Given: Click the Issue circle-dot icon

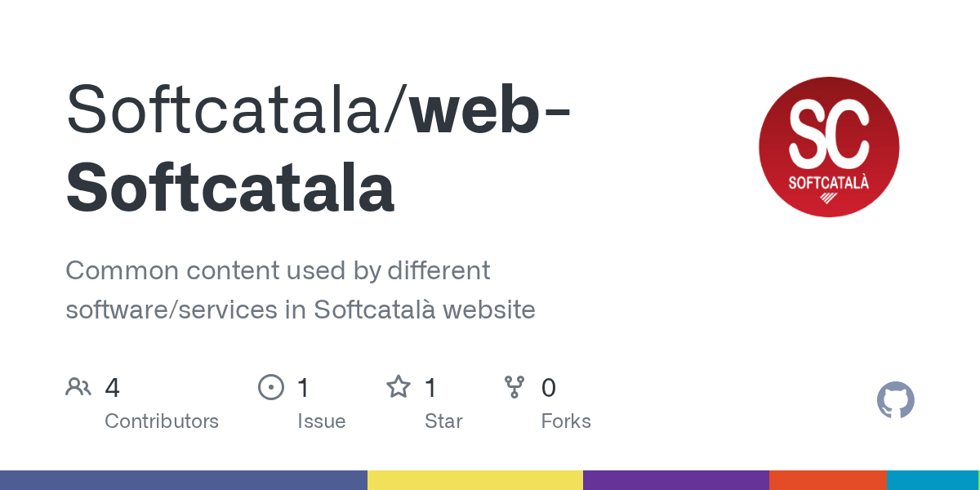Looking at the screenshot, I should pyautogui.click(x=271, y=387).
